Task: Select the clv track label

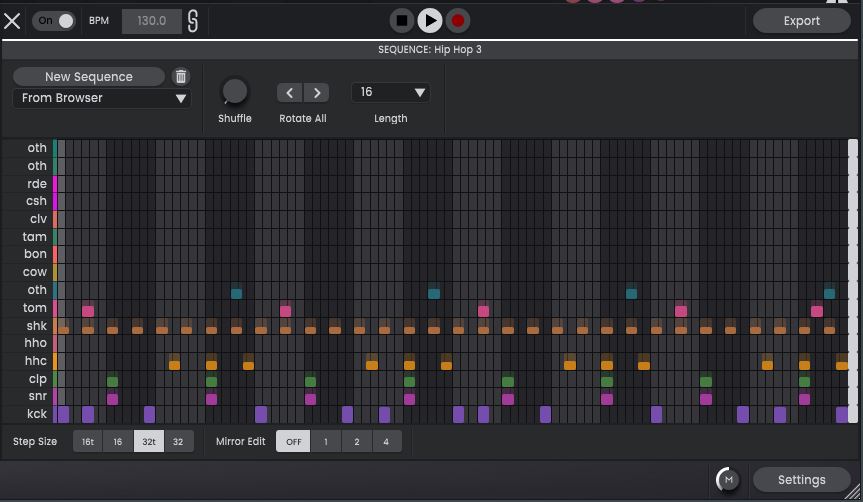Action: [39, 219]
